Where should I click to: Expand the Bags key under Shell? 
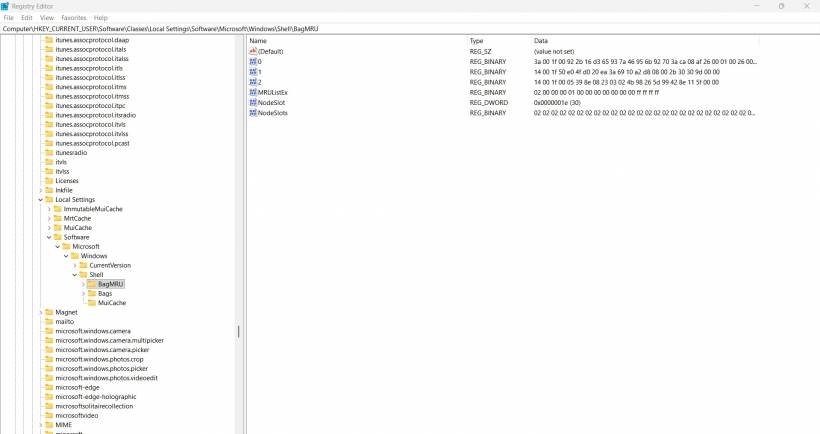coord(83,294)
